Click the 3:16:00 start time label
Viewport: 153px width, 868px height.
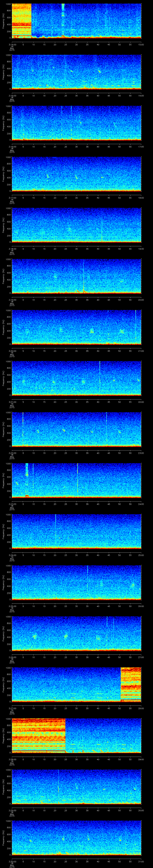point(12,147)
